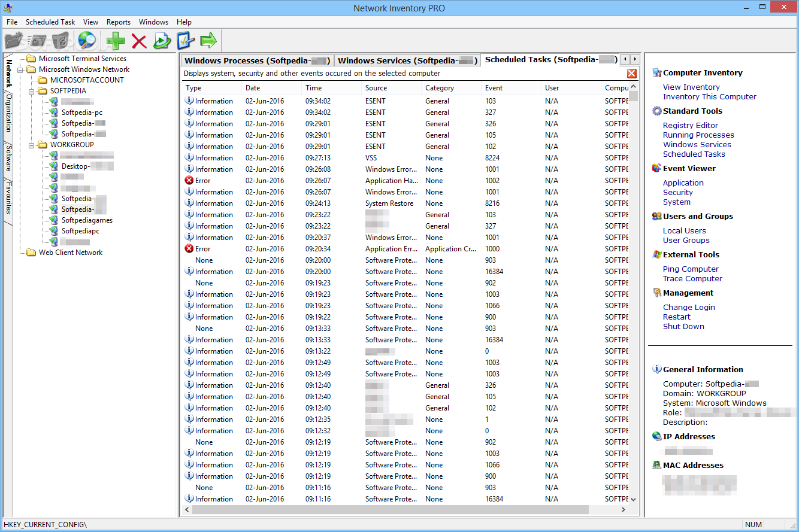Collapse the SOFTPEDIA domain node
799x532 pixels.
[x=32, y=91]
